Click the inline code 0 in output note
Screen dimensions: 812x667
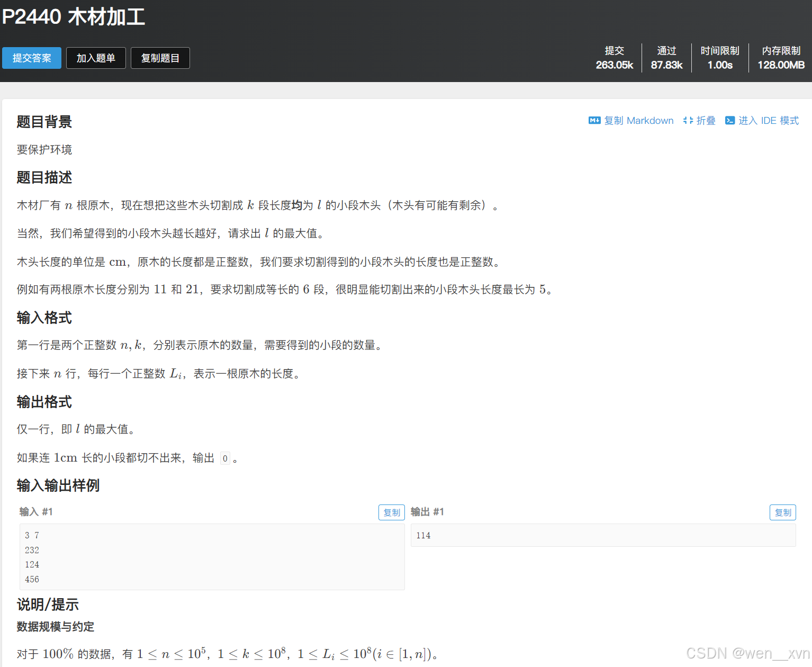tap(225, 458)
